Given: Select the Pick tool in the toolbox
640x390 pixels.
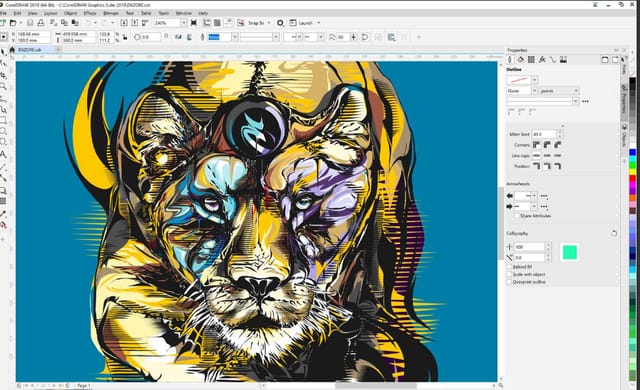Looking at the screenshot, I should [x=3, y=52].
